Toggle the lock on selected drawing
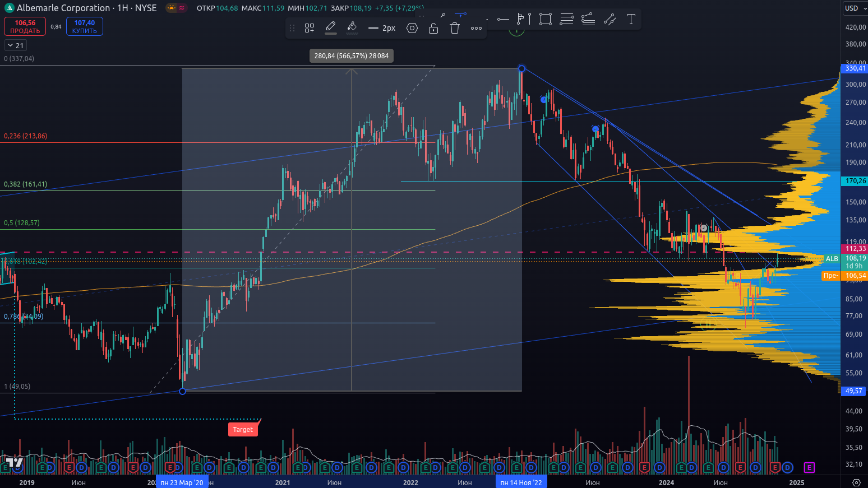The height and width of the screenshot is (488, 868). 433,28
